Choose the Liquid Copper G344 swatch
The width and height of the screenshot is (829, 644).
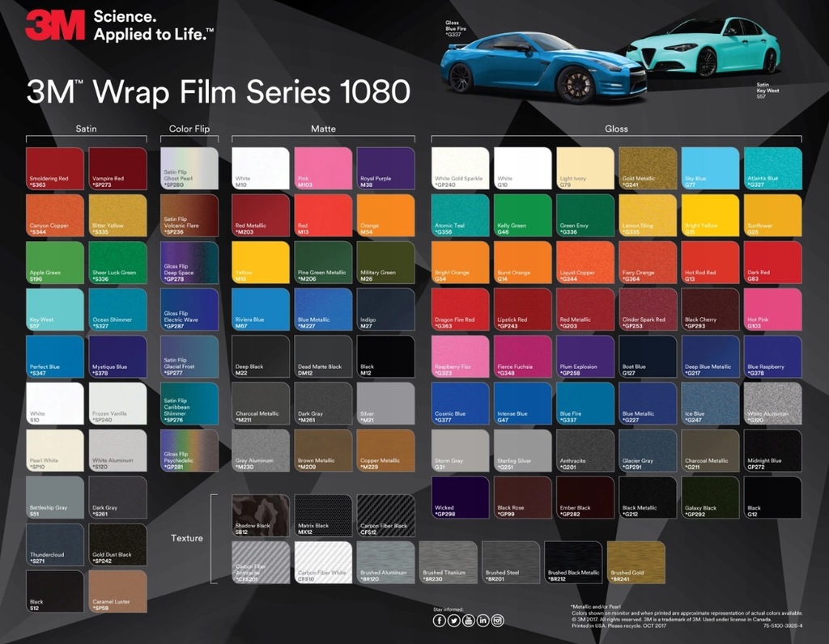coord(585,263)
